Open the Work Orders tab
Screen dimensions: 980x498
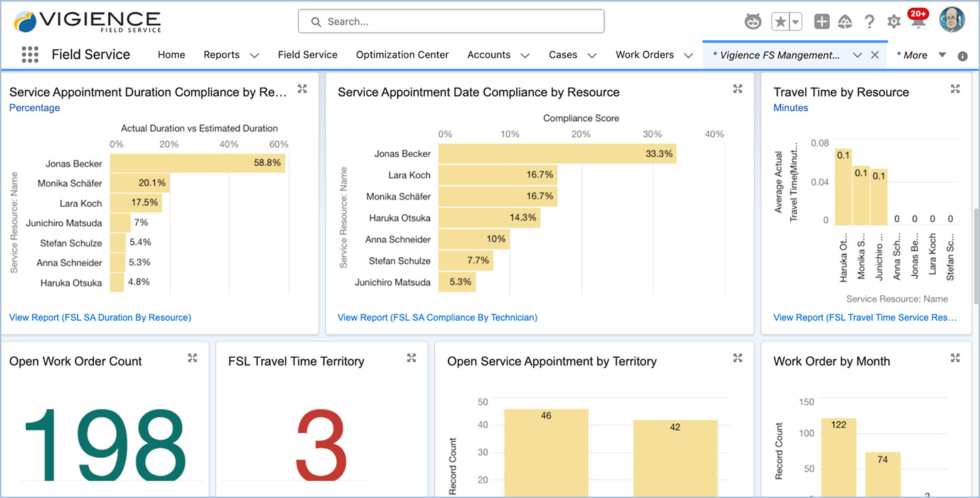pos(644,55)
